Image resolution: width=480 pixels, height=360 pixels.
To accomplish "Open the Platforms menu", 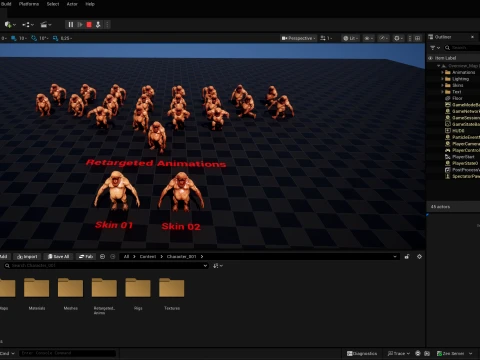I will pyautogui.click(x=29, y=4).
